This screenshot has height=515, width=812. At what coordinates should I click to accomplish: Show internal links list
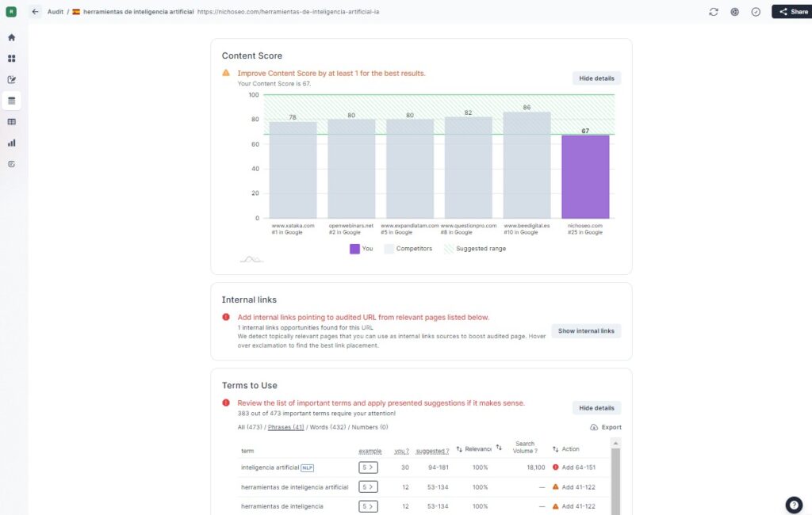586,330
